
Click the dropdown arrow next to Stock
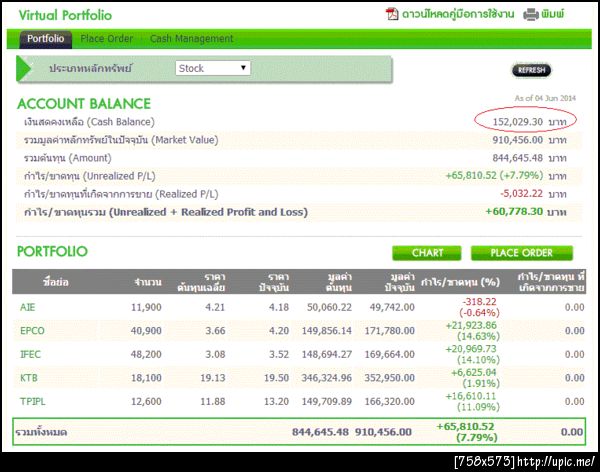(x=243, y=68)
